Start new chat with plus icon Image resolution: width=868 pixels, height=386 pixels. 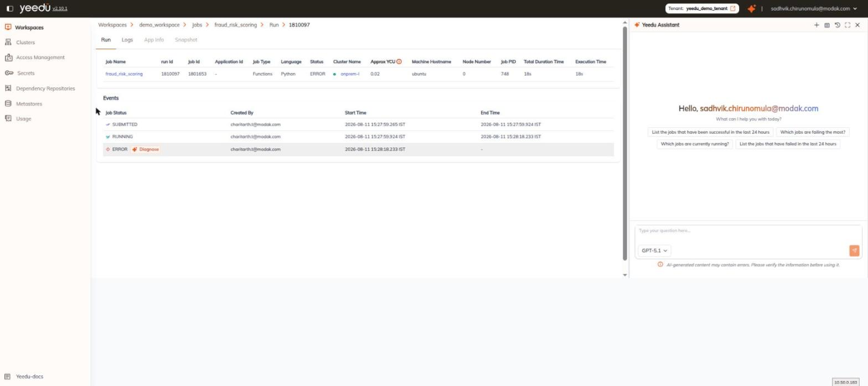(817, 25)
